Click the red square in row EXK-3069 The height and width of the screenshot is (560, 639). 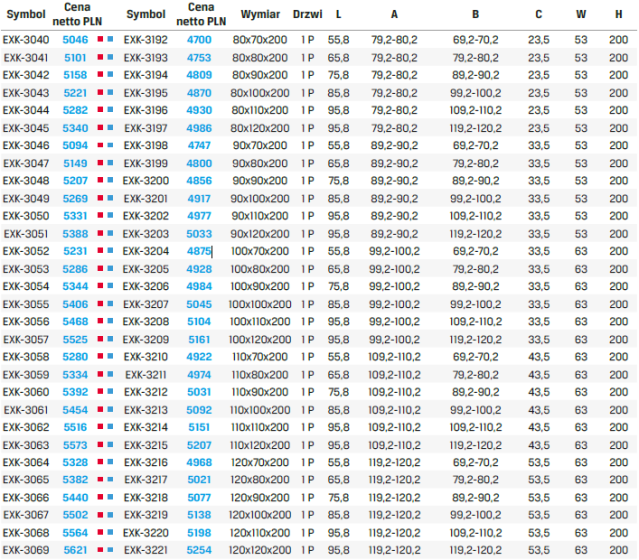click(100, 550)
